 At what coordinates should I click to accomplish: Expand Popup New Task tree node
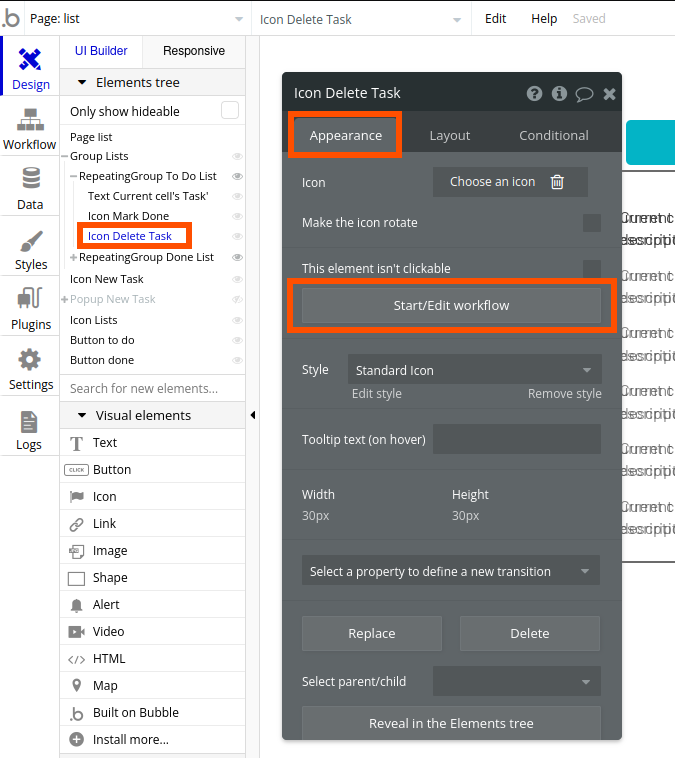point(64,300)
